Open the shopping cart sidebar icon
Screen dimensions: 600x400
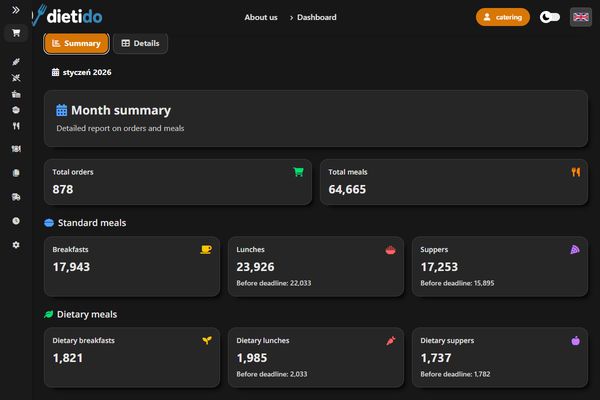pos(15,33)
